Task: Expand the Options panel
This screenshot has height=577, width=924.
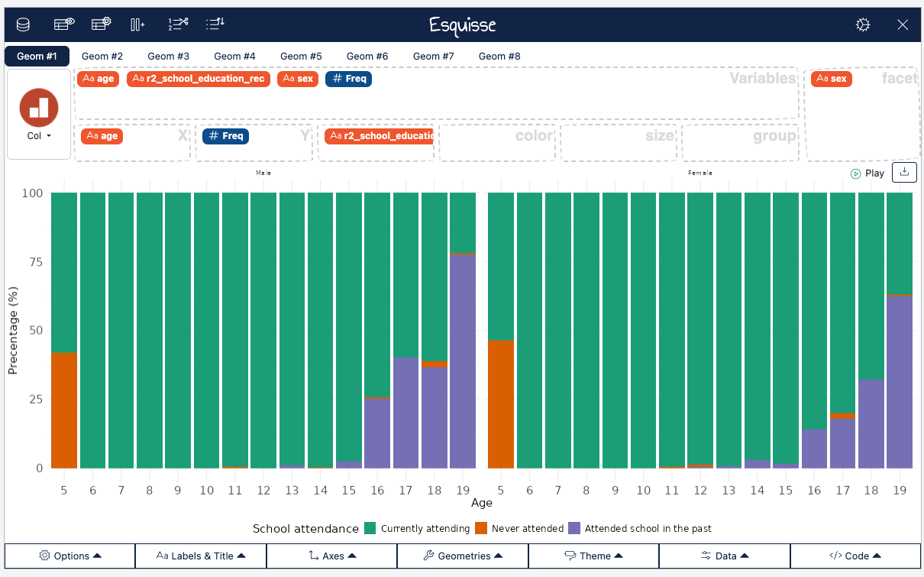Action: click(x=70, y=556)
